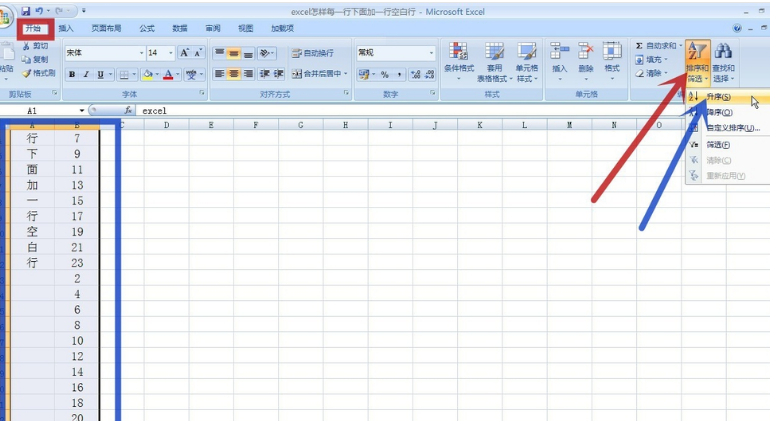Click the Insert cells (插入) icon

(559, 58)
